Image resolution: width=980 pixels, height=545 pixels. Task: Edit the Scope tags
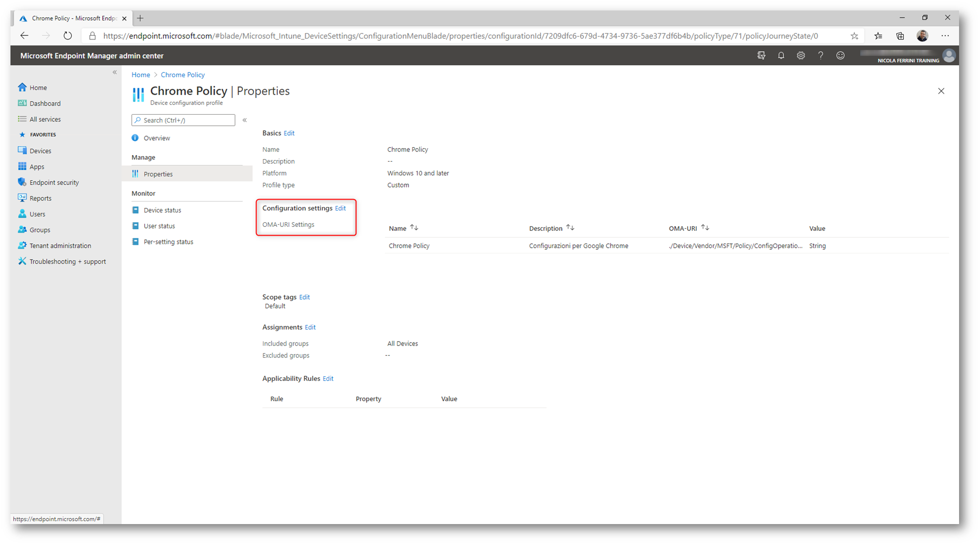[x=304, y=297]
